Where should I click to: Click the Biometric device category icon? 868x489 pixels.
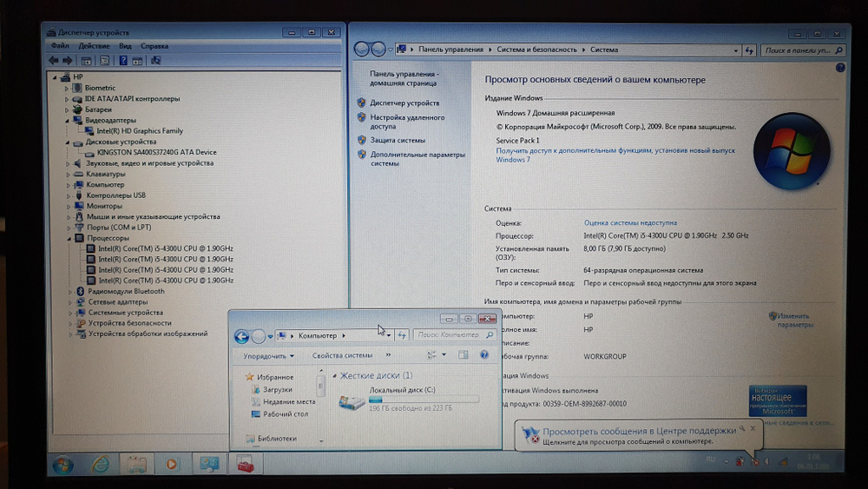pyautogui.click(x=77, y=88)
